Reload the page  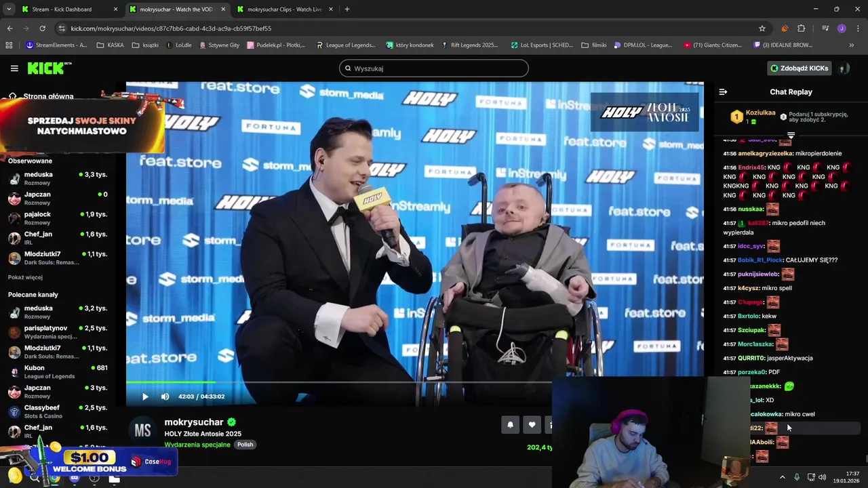point(42,28)
